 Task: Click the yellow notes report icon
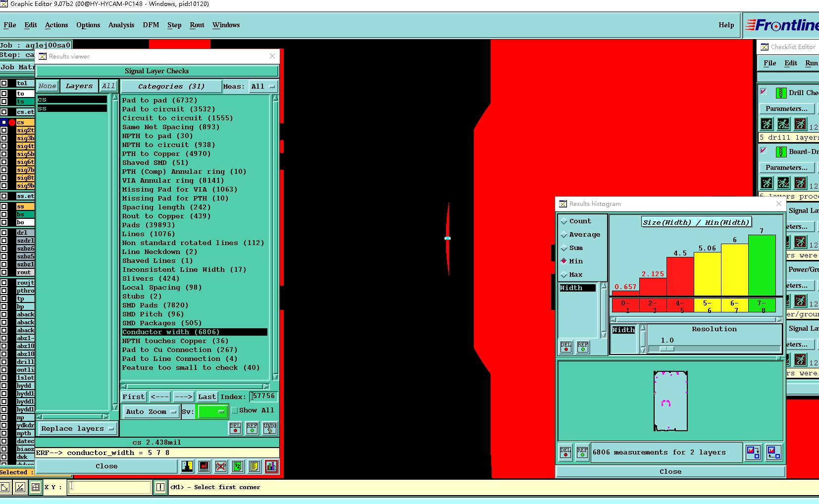pos(255,466)
